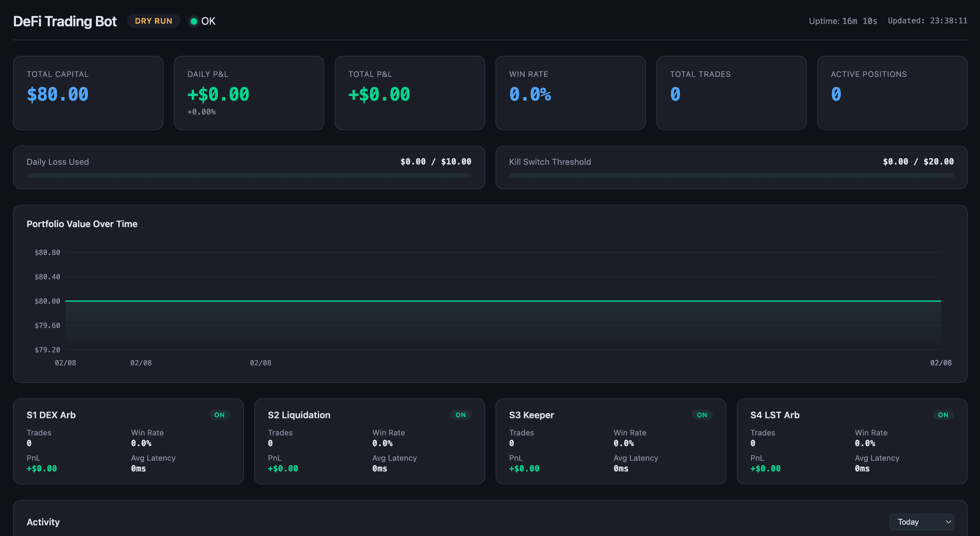Viewport: 980px width, 536px height.
Task: Select the Total P&L +$0.00 value
Action: point(379,94)
